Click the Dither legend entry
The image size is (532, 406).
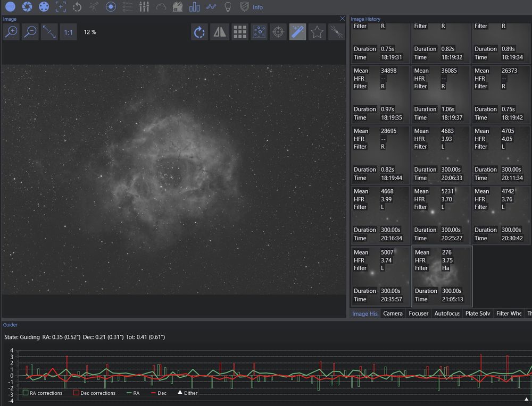click(187, 393)
